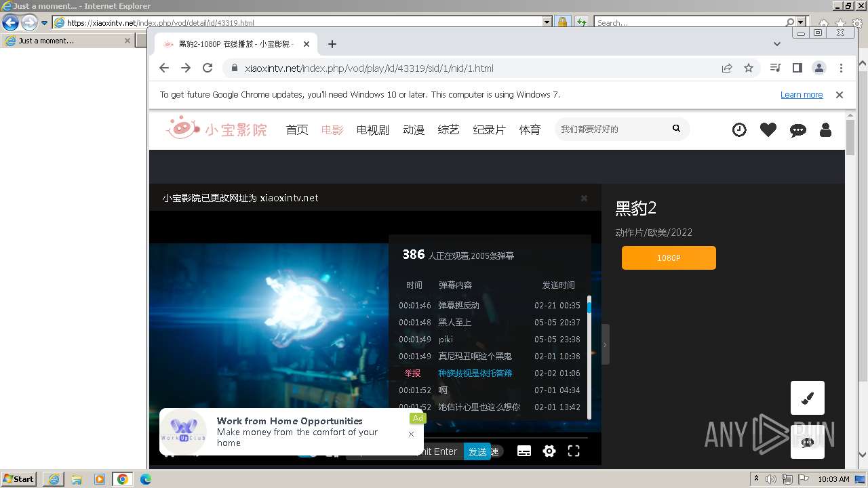
Task: Open Chrome three-dot menu
Action: pos(841,68)
